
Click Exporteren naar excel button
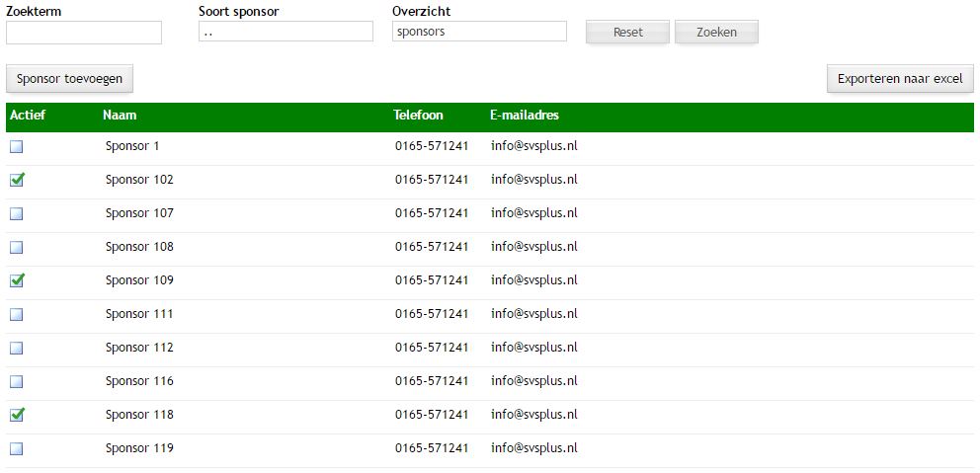(899, 79)
